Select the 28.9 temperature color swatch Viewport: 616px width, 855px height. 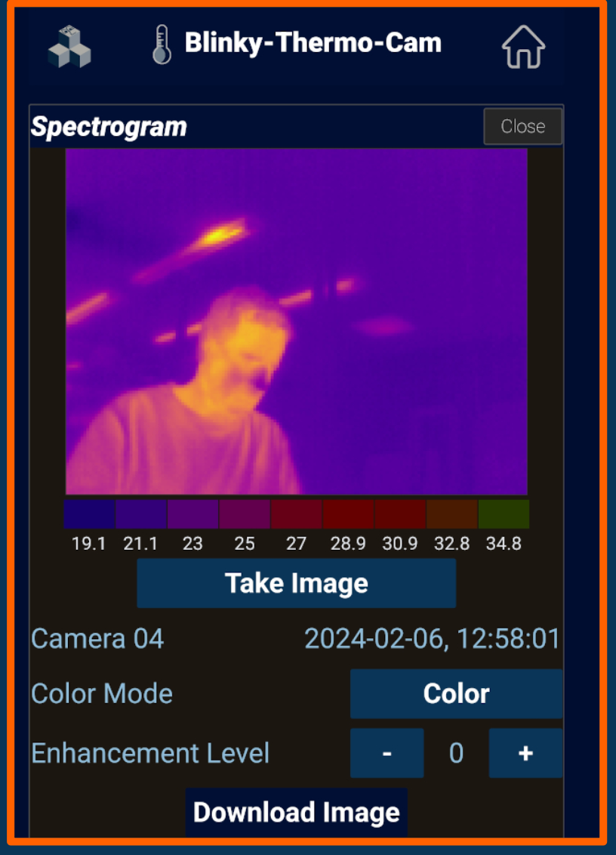348,514
